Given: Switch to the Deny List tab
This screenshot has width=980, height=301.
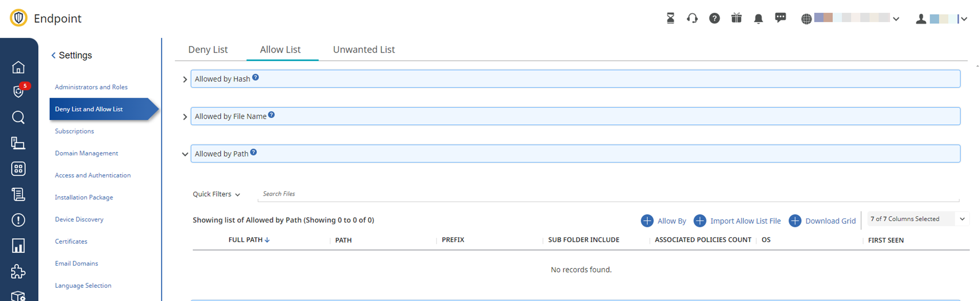Looking at the screenshot, I should (x=208, y=49).
